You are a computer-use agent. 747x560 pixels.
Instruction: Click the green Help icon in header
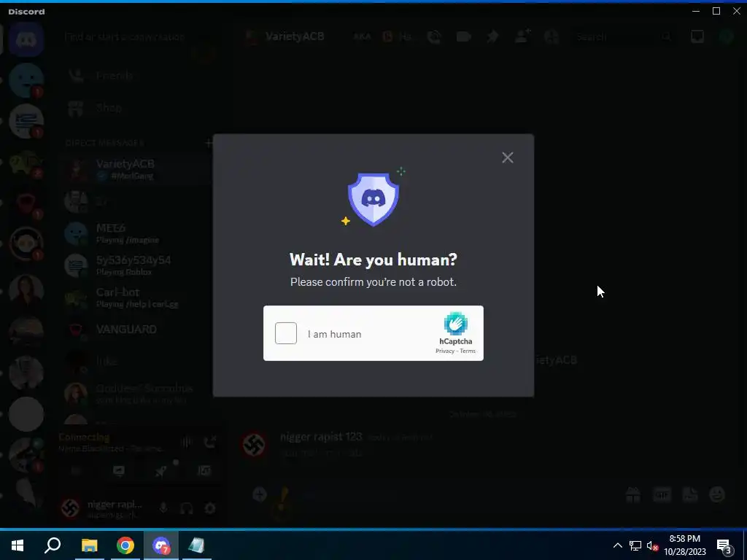[x=726, y=36]
